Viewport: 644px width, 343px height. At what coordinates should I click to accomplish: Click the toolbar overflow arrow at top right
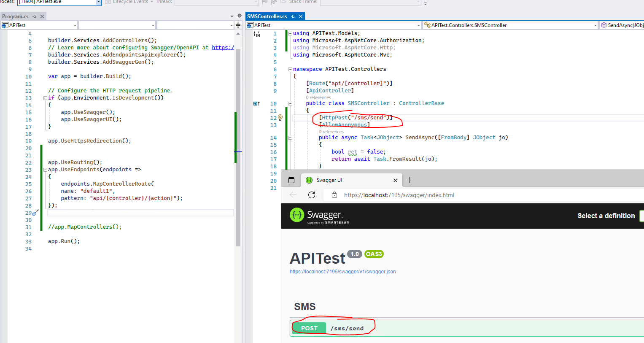click(x=426, y=3)
